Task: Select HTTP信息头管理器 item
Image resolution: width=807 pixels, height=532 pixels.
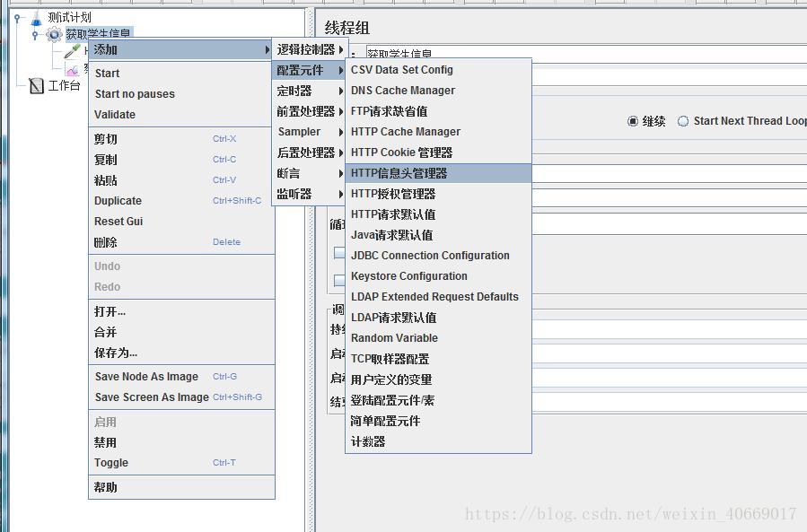Action: [x=438, y=173]
